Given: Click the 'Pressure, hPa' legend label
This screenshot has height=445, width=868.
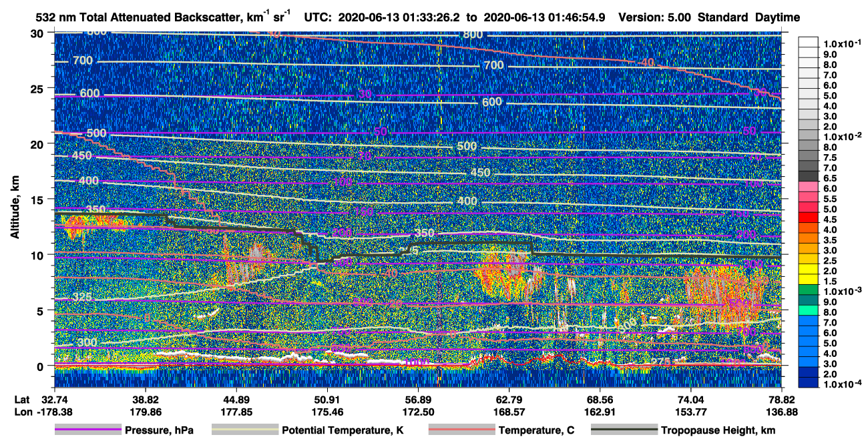Looking at the screenshot, I should pos(159,430).
